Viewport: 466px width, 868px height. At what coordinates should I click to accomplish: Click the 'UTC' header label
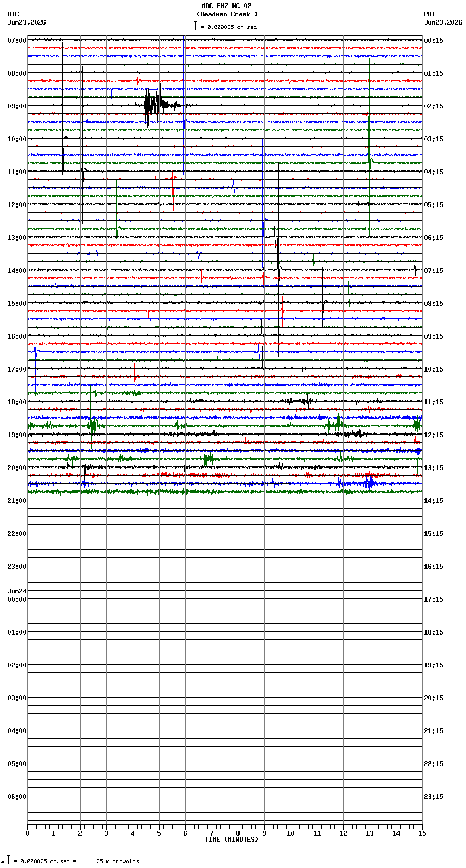(x=13, y=14)
